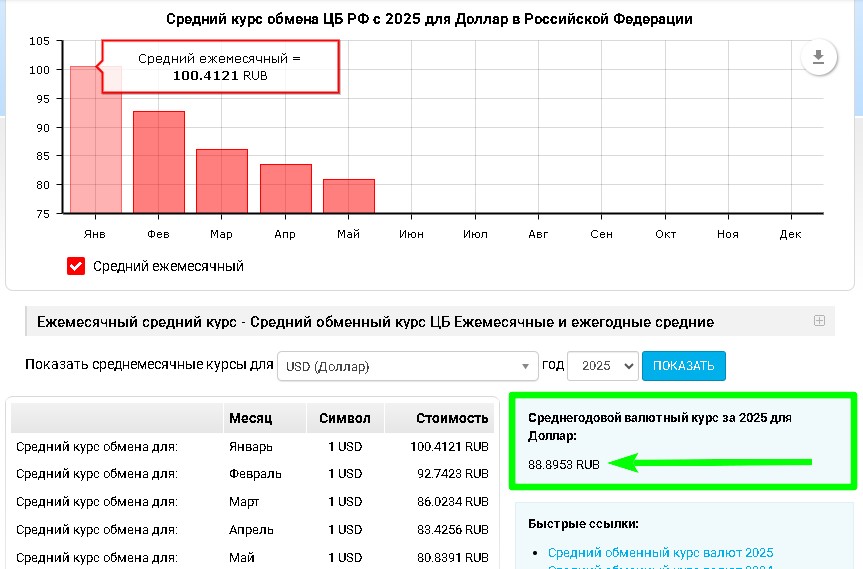Image resolution: width=863 pixels, height=569 pixels.
Task: Click the Мар bar in the chart
Action: tap(221, 181)
